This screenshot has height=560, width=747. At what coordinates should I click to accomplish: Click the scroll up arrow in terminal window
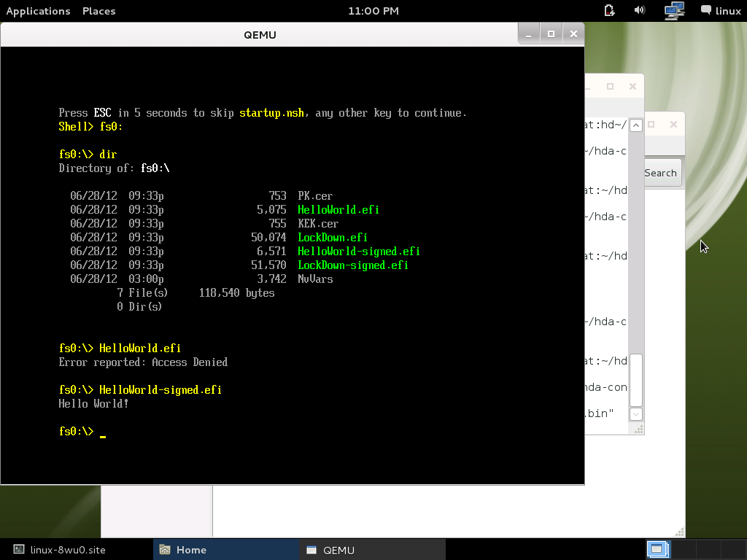(x=635, y=125)
